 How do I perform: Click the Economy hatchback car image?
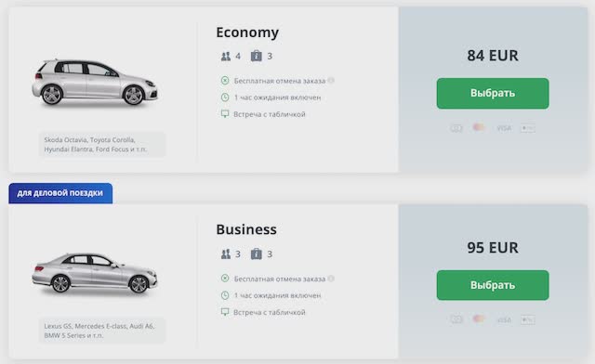(95, 83)
